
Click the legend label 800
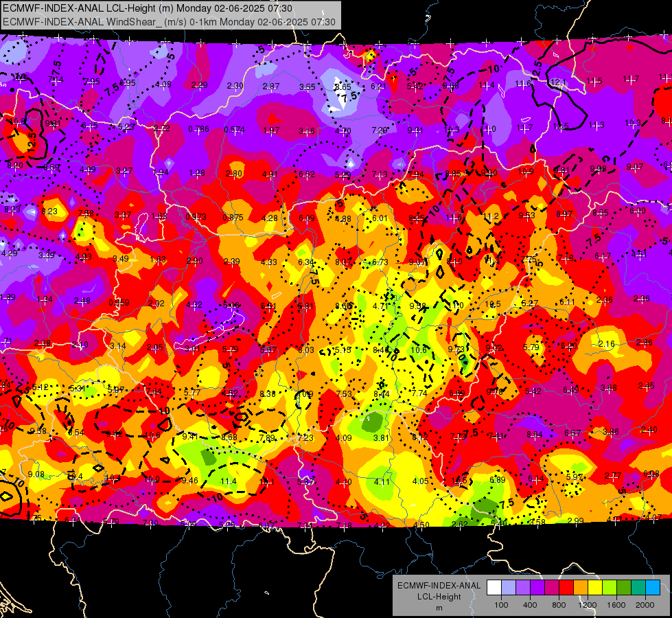559,605
